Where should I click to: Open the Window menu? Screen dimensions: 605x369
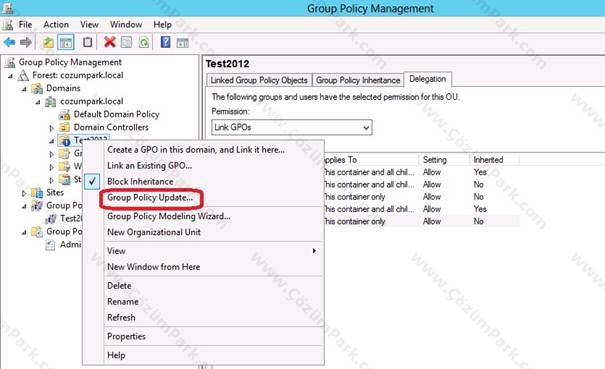(x=126, y=24)
